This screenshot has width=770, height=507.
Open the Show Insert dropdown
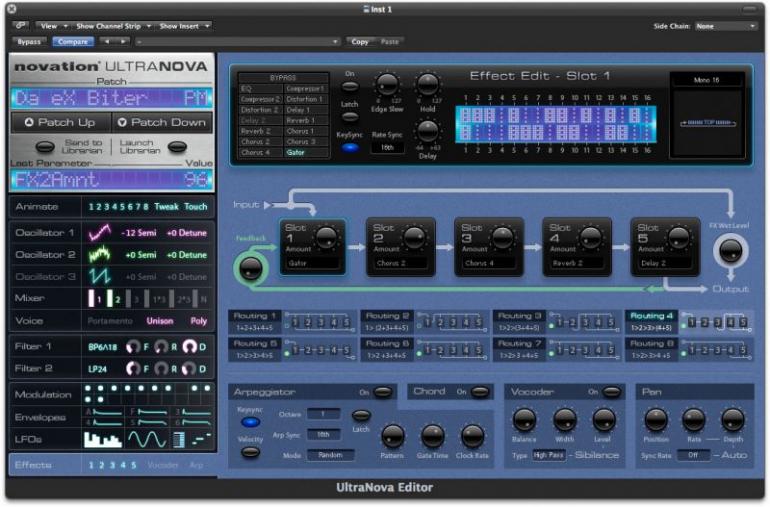click(x=183, y=26)
